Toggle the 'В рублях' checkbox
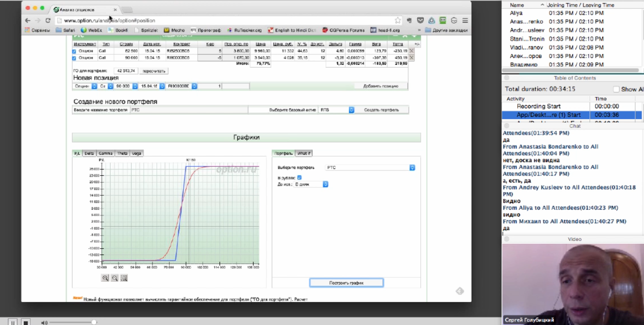 point(300,178)
